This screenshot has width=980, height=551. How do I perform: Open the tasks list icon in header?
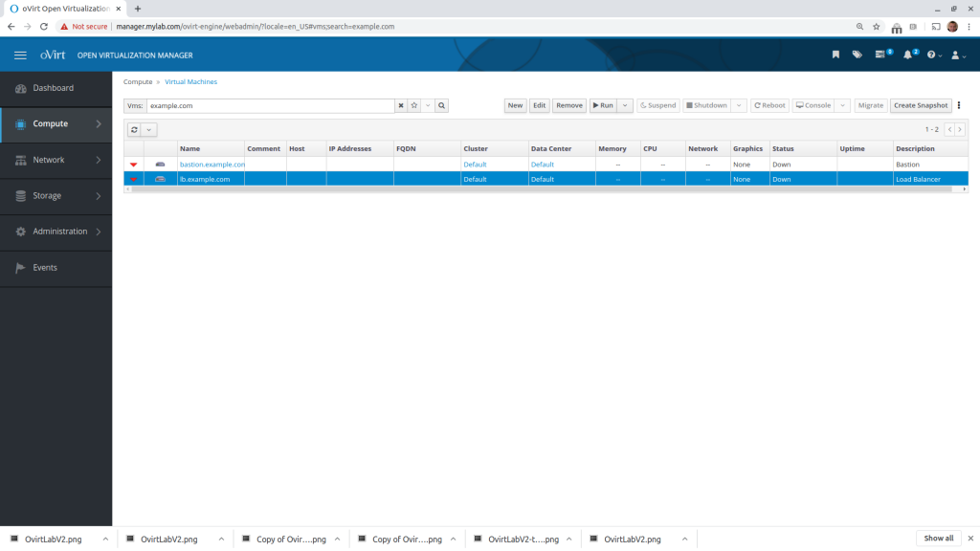click(x=881, y=55)
